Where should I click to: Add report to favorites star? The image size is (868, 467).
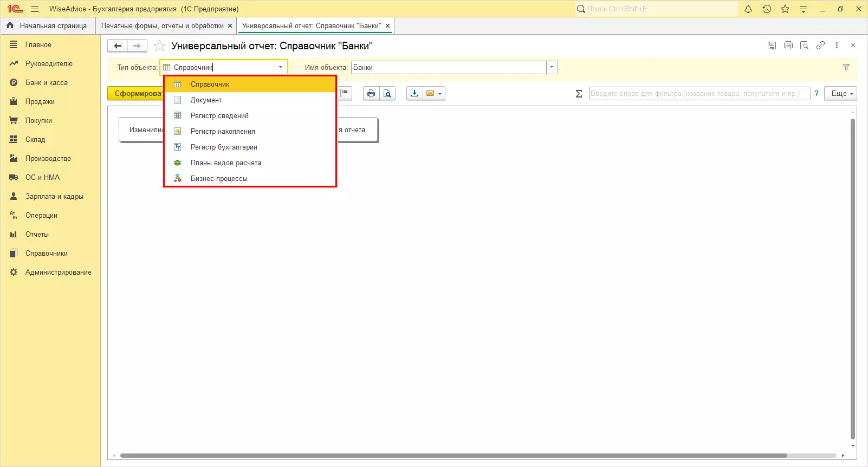[159, 46]
